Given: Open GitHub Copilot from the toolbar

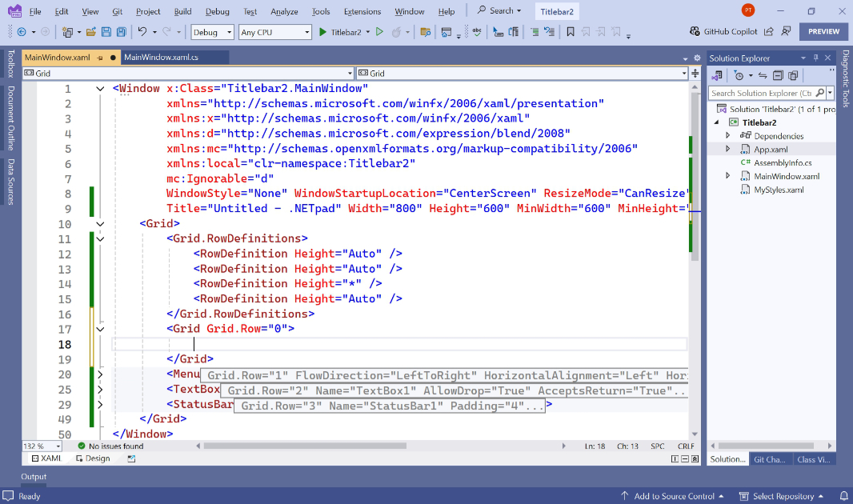Looking at the screenshot, I should (x=723, y=31).
